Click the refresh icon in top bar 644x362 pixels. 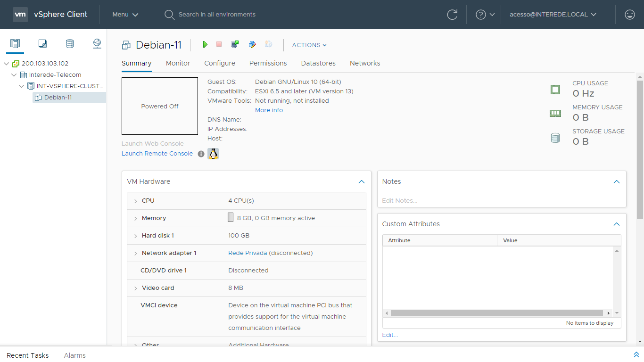point(452,15)
